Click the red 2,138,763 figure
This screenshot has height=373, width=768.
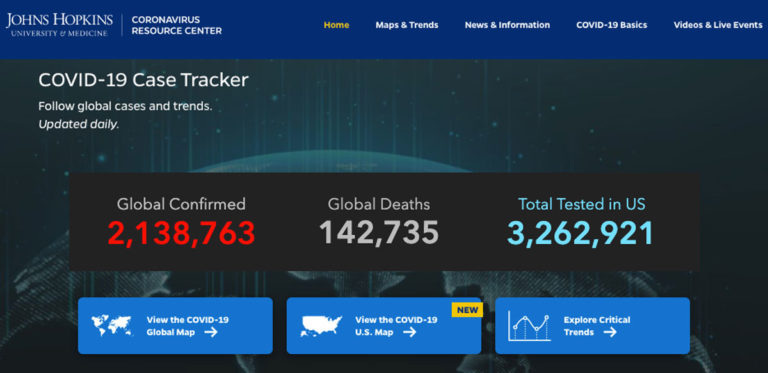click(181, 233)
